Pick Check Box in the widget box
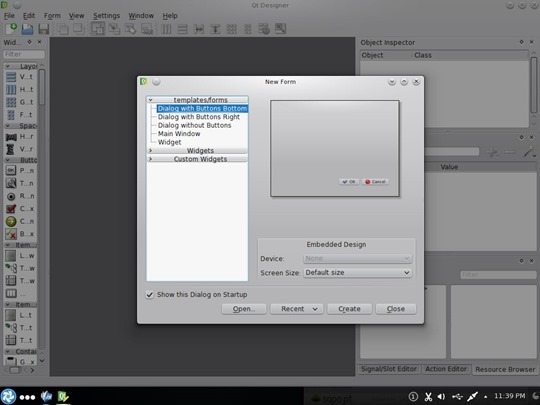540x405 pixels. coord(20,209)
